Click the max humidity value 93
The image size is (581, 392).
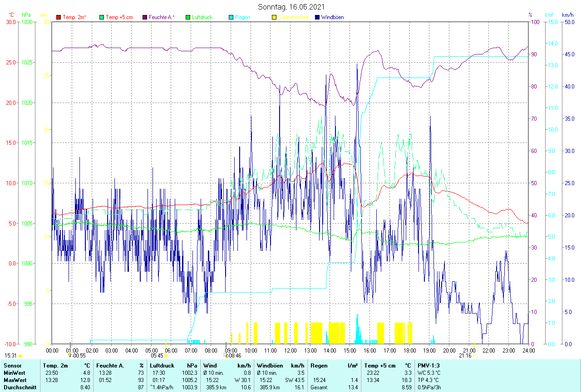[x=141, y=380]
